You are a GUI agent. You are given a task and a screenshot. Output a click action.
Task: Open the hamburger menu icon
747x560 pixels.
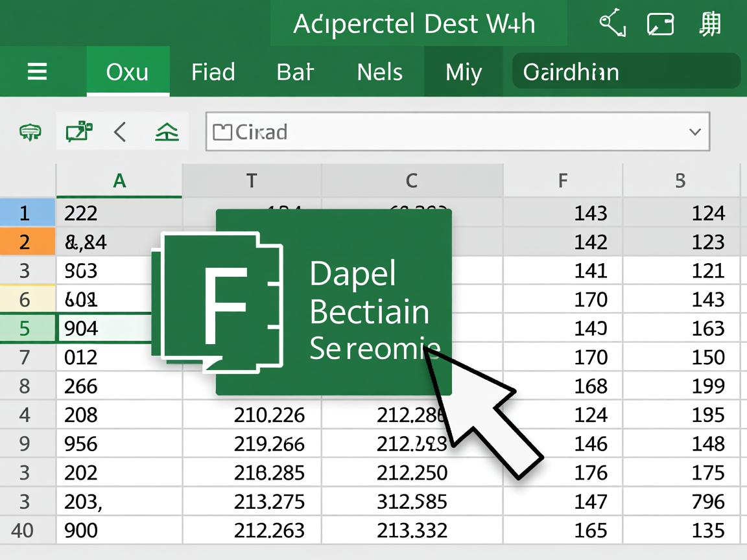click(x=37, y=71)
